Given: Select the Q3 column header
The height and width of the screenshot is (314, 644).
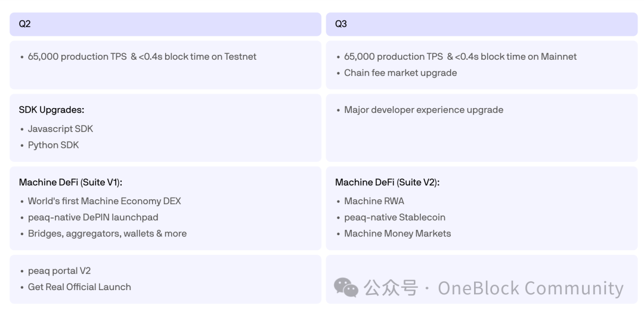Looking at the screenshot, I should (x=482, y=24).
